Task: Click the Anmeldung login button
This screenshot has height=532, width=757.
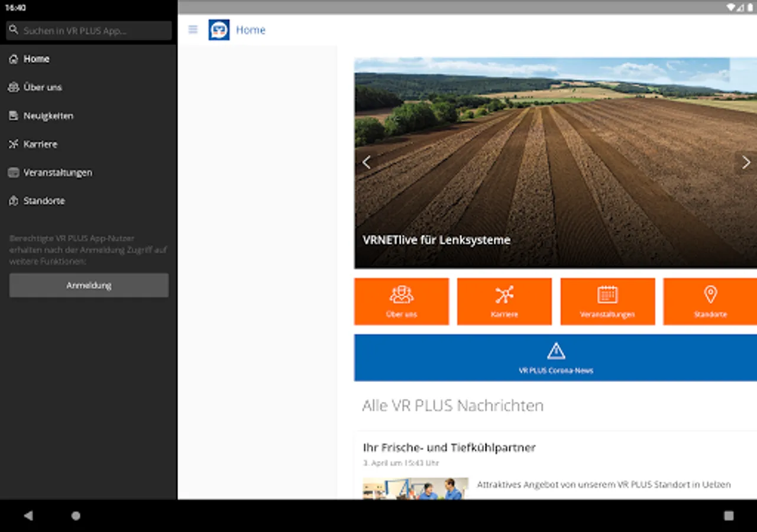Action: pyautogui.click(x=89, y=286)
